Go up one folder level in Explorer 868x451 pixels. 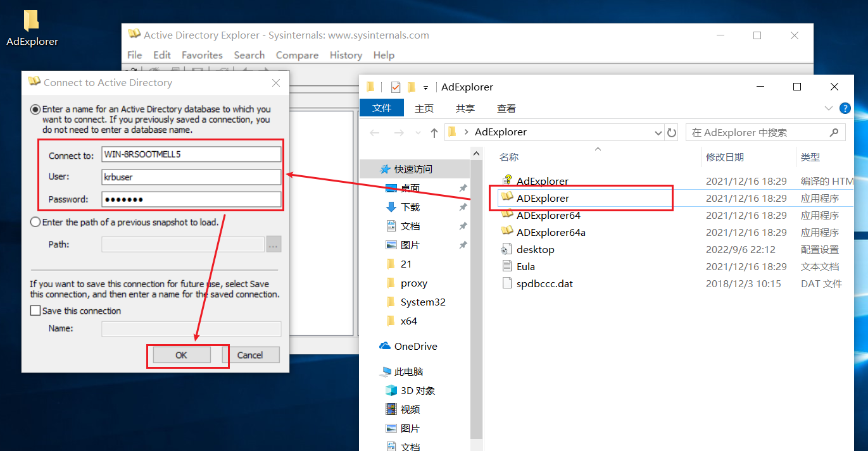click(x=434, y=132)
